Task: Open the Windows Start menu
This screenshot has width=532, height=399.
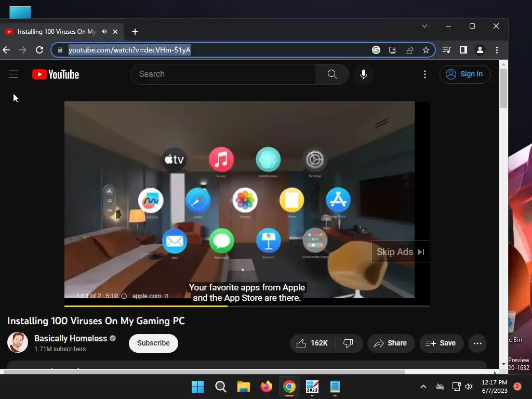Action: tap(197, 387)
